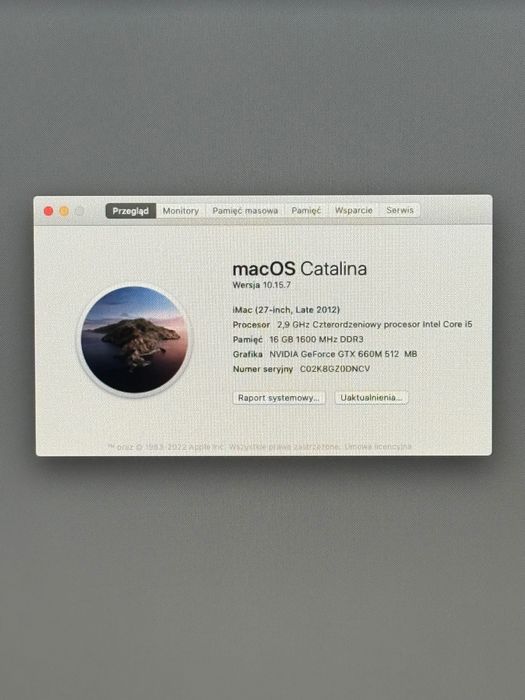Click the macOS Catalina heading
525x700 pixels.
coord(300,269)
